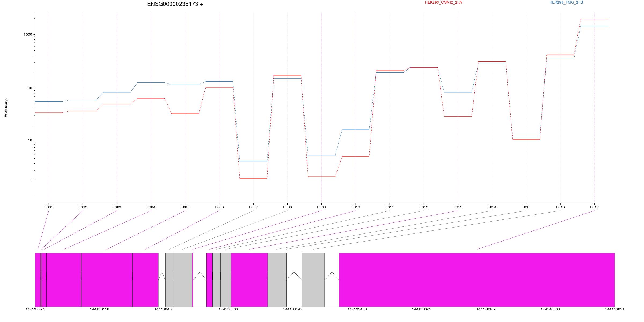644x322 pixels.
Task: Click the red line segment above E013
Action: click(x=458, y=116)
